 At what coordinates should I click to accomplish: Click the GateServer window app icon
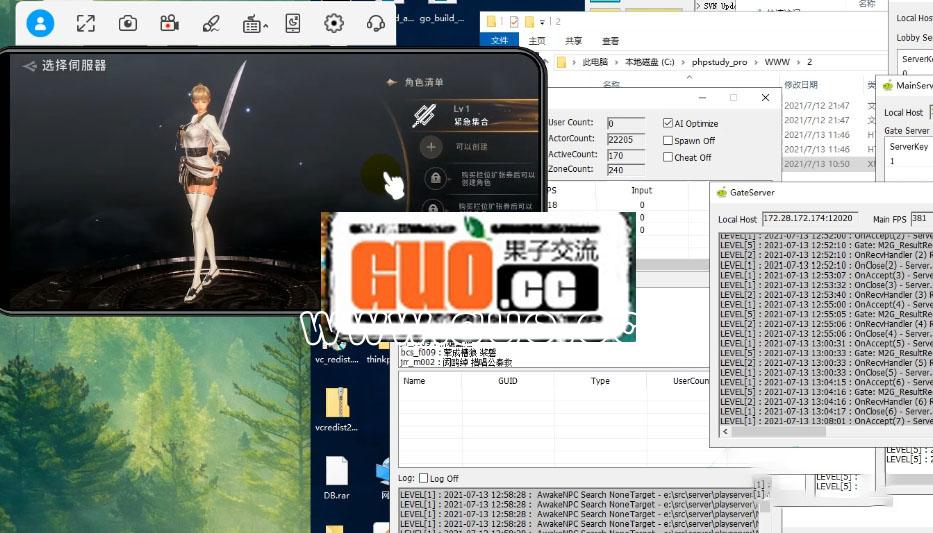[x=722, y=192]
